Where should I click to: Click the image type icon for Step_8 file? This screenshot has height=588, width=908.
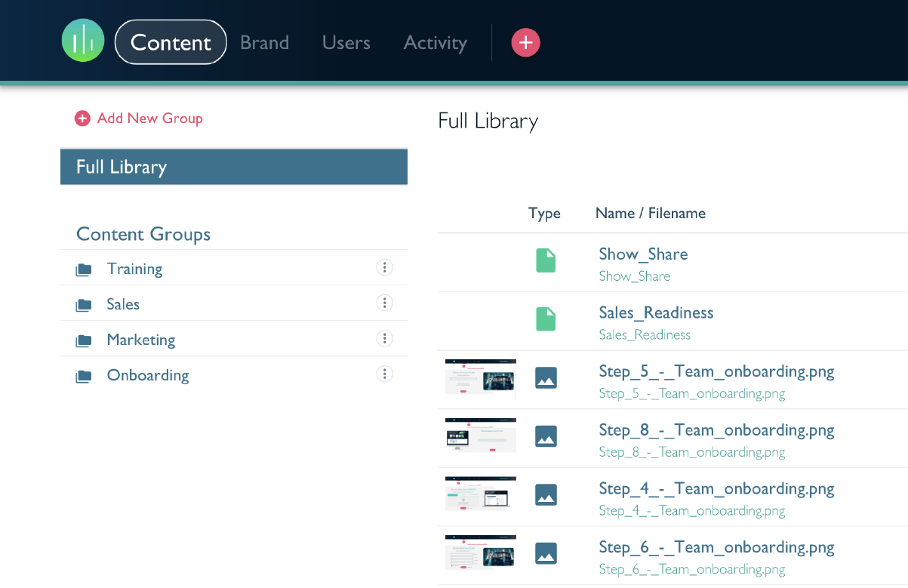point(546,436)
